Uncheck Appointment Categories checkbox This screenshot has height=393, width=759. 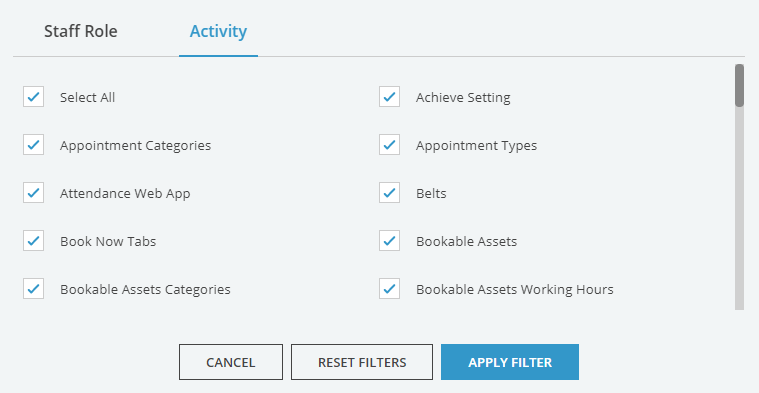[x=33, y=145]
